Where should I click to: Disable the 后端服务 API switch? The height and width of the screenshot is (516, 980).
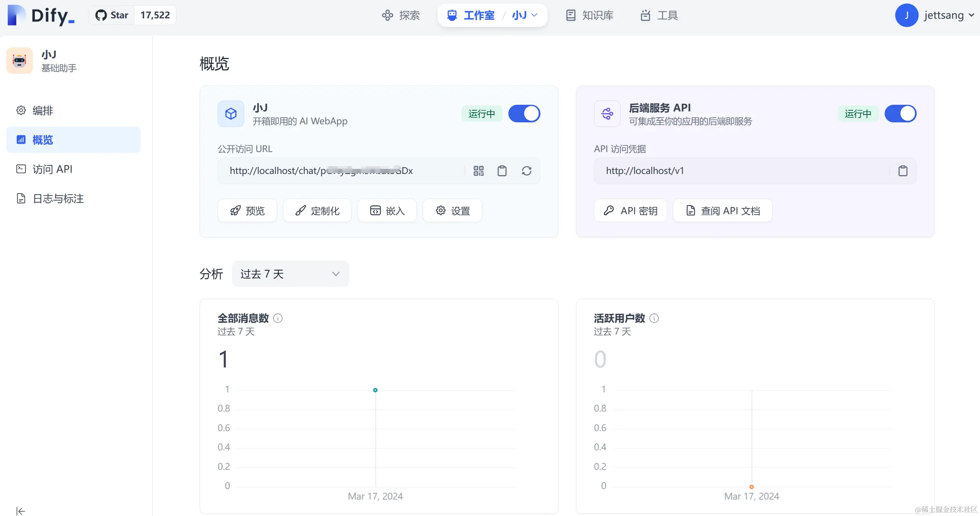tap(900, 114)
